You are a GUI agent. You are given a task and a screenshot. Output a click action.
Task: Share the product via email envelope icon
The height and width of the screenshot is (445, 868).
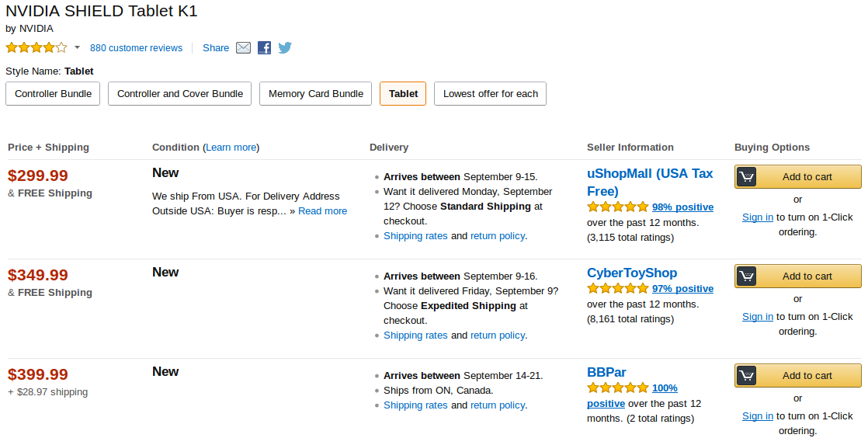[243, 47]
